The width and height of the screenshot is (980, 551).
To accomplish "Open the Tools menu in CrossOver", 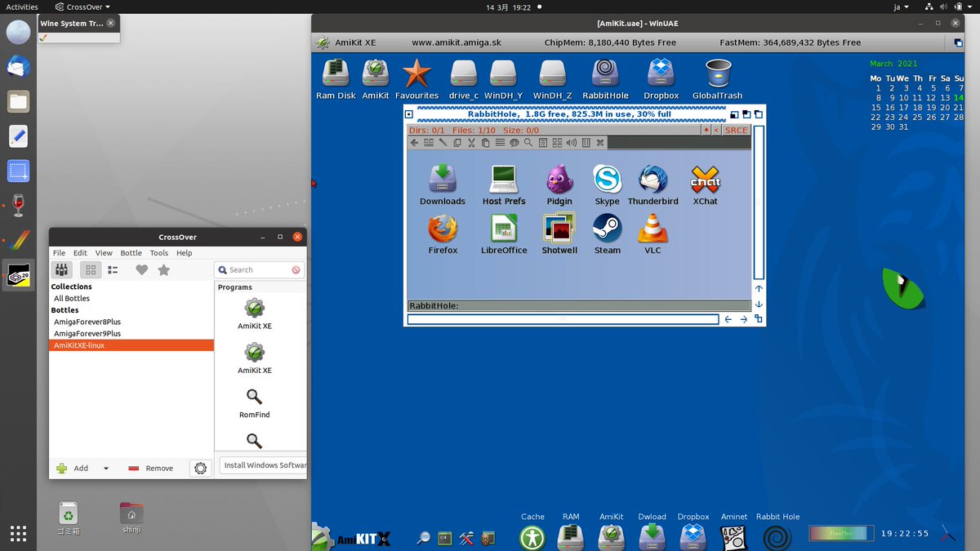I will pyautogui.click(x=159, y=253).
